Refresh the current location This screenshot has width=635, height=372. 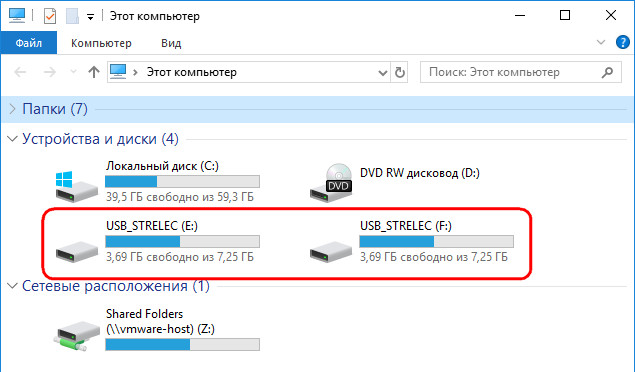[399, 72]
